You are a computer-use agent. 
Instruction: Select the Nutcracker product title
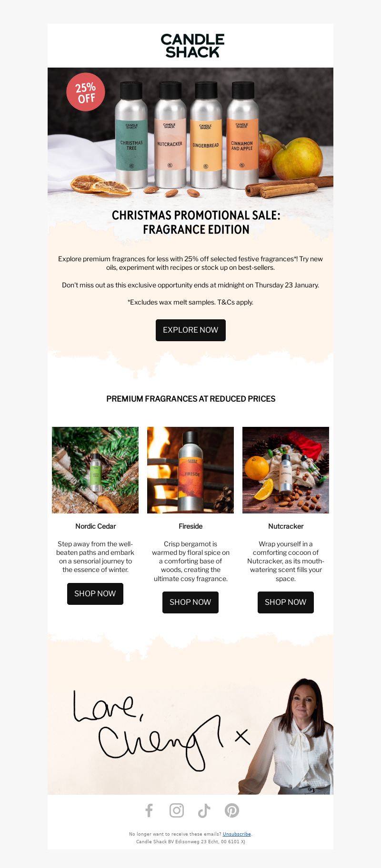286,526
